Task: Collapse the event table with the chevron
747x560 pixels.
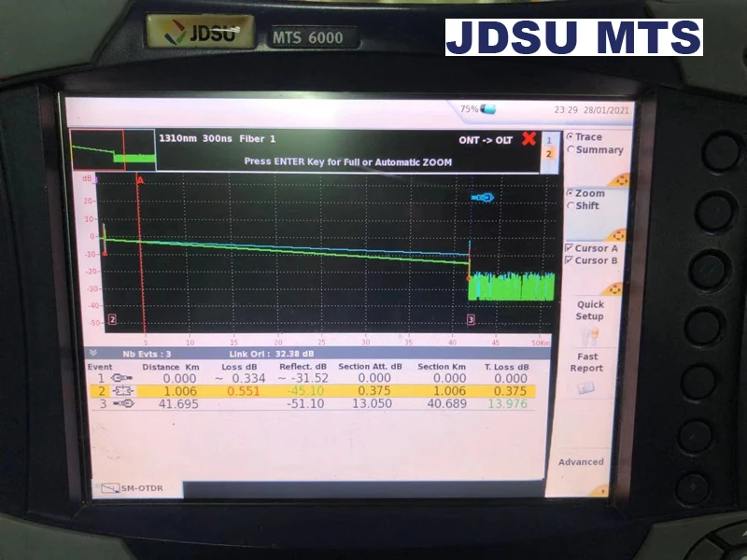Action: (93, 353)
